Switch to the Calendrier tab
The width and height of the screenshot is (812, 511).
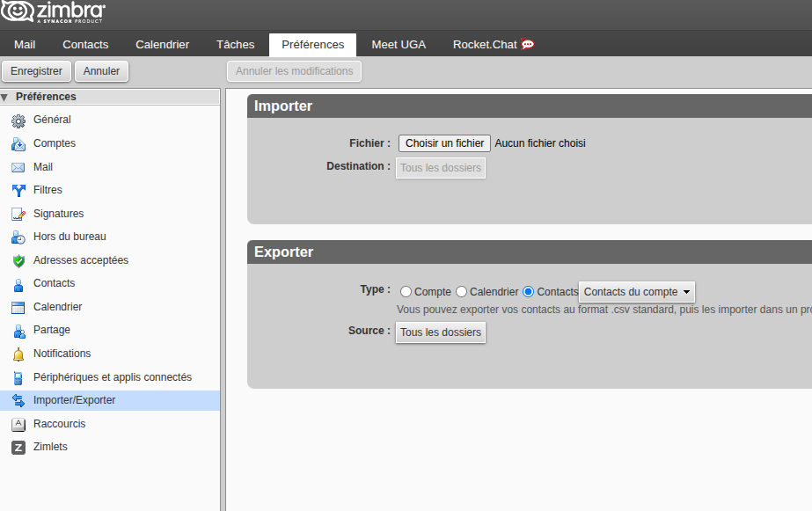[x=162, y=45]
